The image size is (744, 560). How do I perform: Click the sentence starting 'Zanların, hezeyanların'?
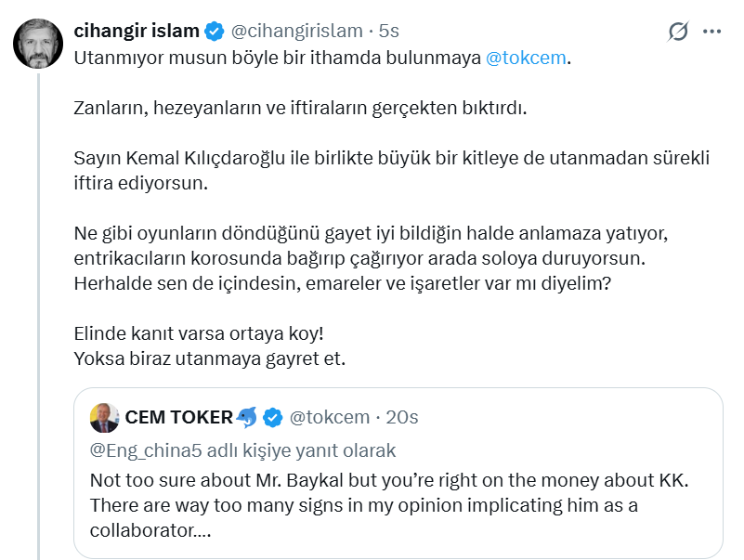pyautogui.click(x=300, y=109)
